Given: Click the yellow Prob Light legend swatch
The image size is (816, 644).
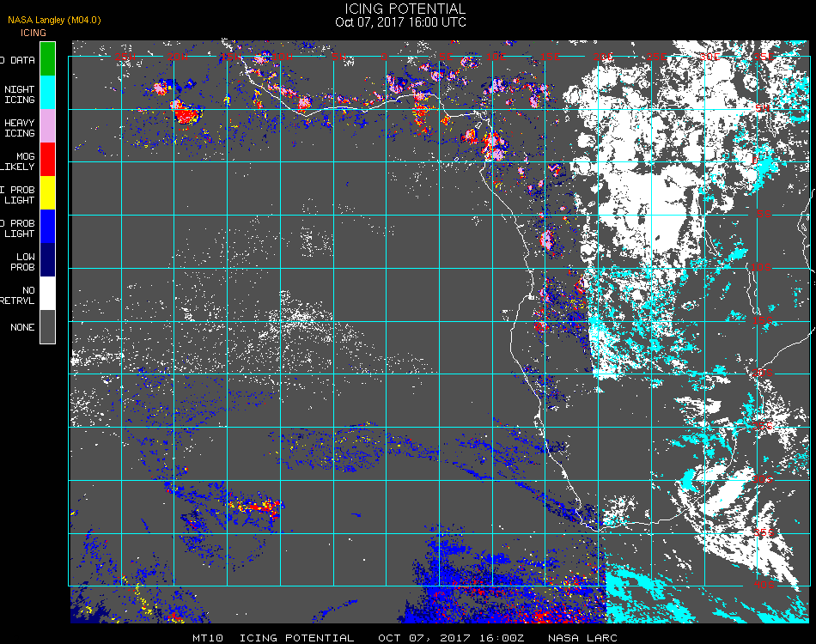Looking at the screenshot, I should tap(47, 193).
